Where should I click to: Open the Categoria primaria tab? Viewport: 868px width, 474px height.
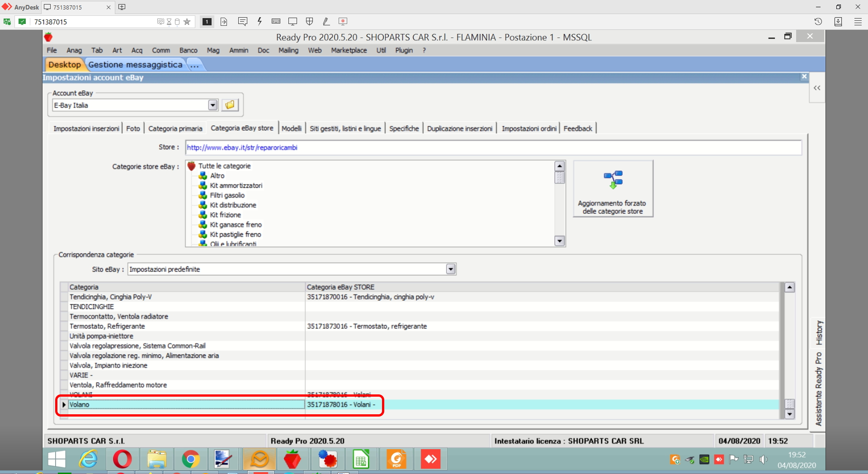point(175,128)
